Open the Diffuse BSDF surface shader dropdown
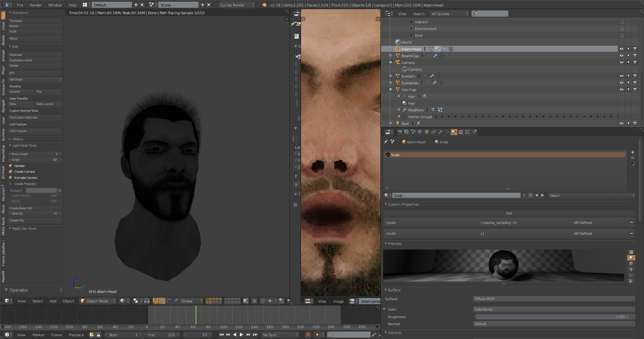This screenshot has width=644, height=339. 554,299
